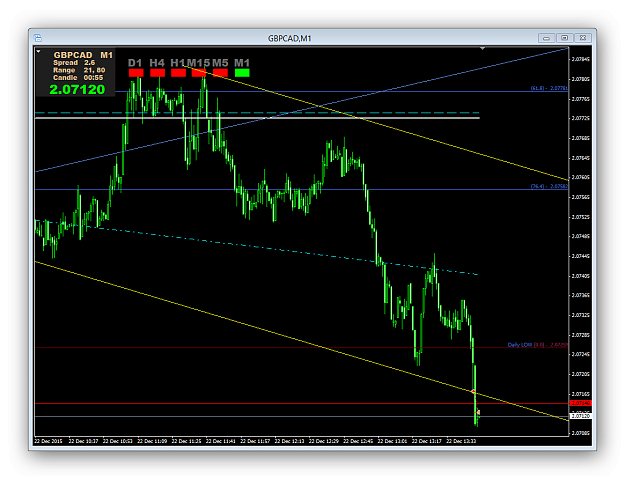Click the 76.4 Fibonacci level label

pyautogui.click(x=549, y=186)
